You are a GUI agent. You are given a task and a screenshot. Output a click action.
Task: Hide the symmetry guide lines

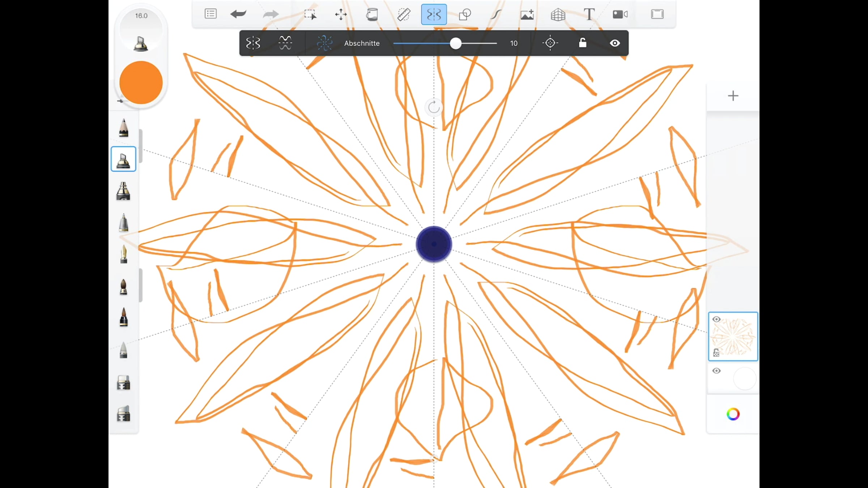click(615, 43)
